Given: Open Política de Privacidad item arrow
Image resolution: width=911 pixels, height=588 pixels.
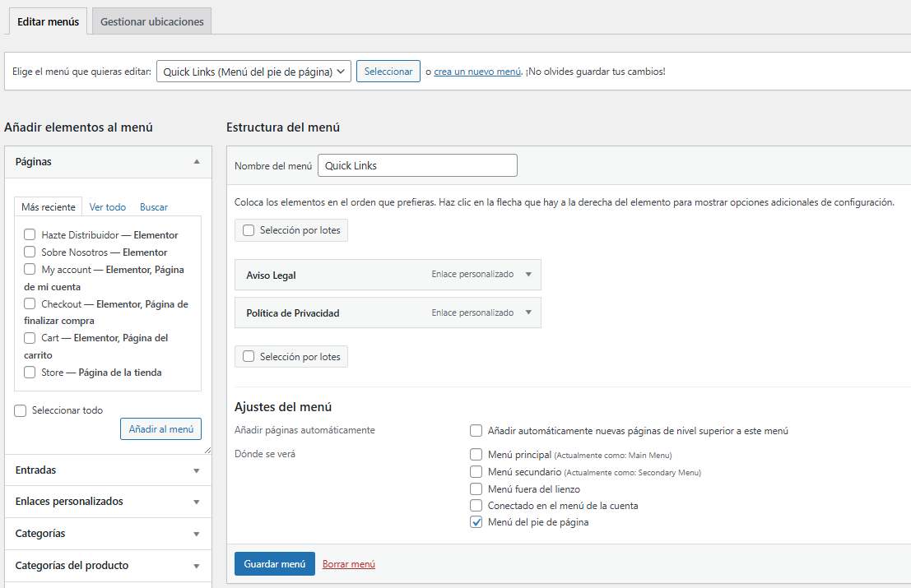Looking at the screenshot, I should 528,313.
